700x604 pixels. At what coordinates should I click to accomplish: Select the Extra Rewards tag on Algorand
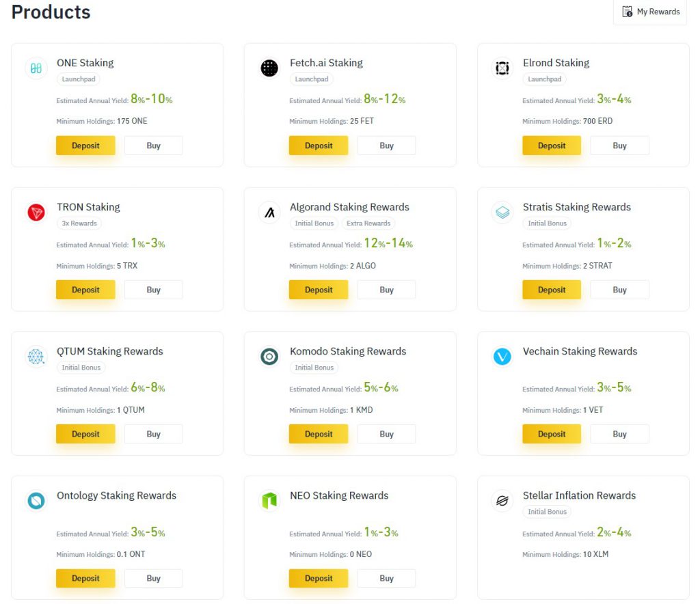(368, 223)
